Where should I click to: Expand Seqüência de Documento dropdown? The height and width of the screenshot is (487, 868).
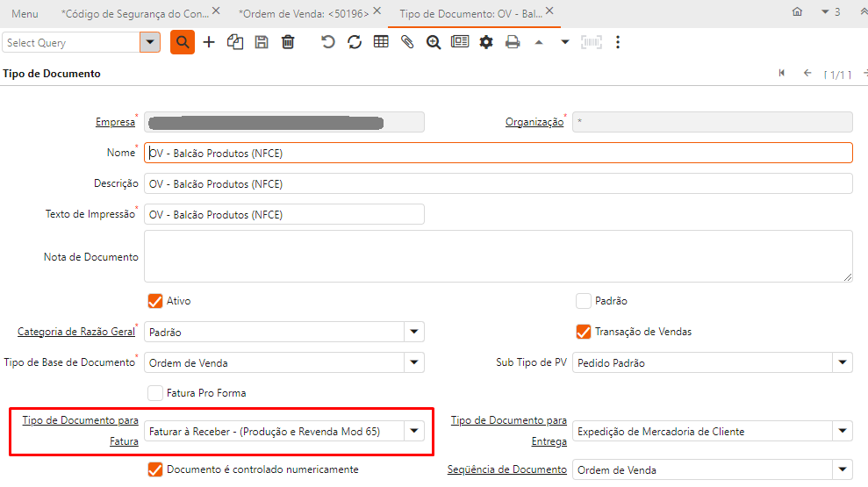click(x=843, y=469)
